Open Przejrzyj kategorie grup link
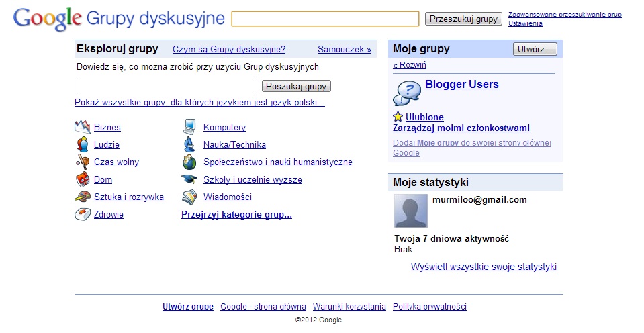The width and height of the screenshot is (644, 333). (x=236, y=214)
